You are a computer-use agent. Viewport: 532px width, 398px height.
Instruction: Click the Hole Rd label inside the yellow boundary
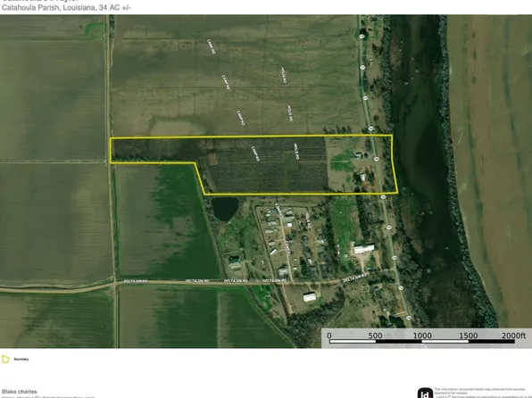(296, 152)
